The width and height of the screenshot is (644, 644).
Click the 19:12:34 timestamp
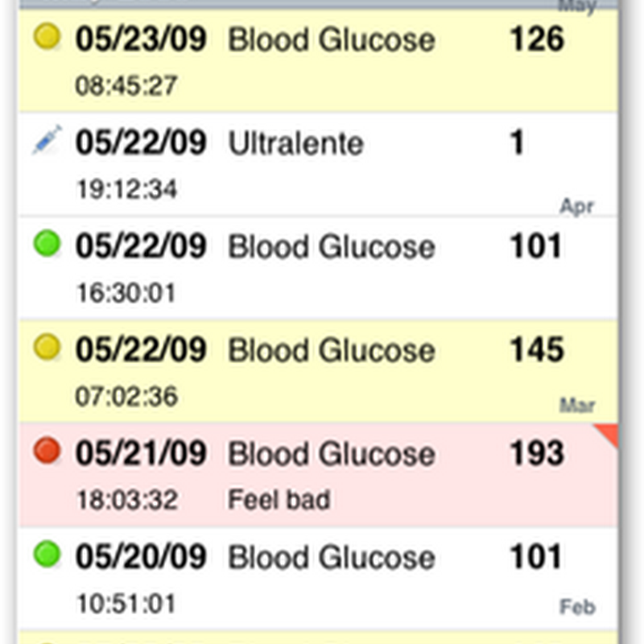126,190
